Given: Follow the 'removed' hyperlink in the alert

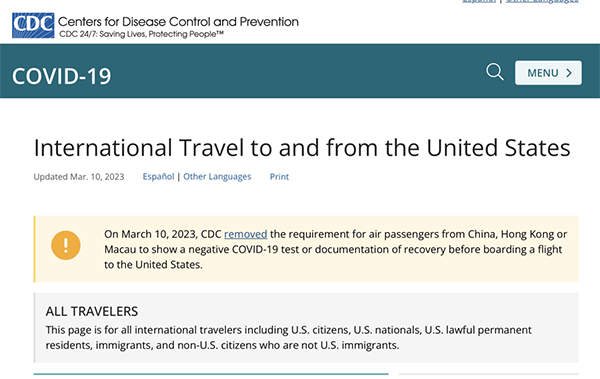Looking at the screenshot, I should click(x=246, y=234).
